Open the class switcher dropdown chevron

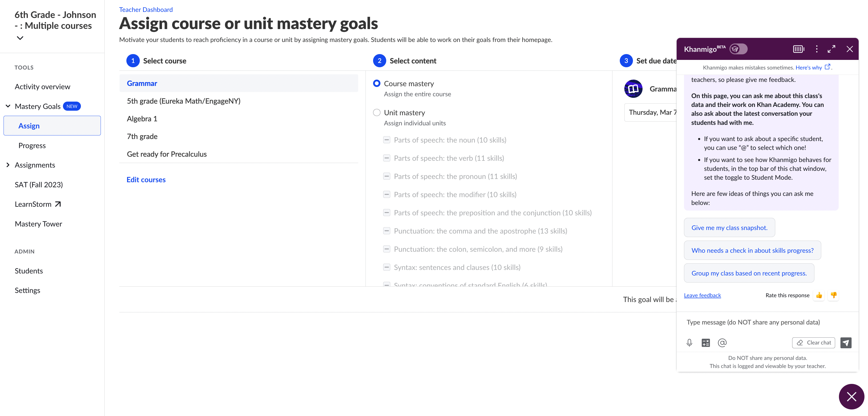tap(20, 38)
